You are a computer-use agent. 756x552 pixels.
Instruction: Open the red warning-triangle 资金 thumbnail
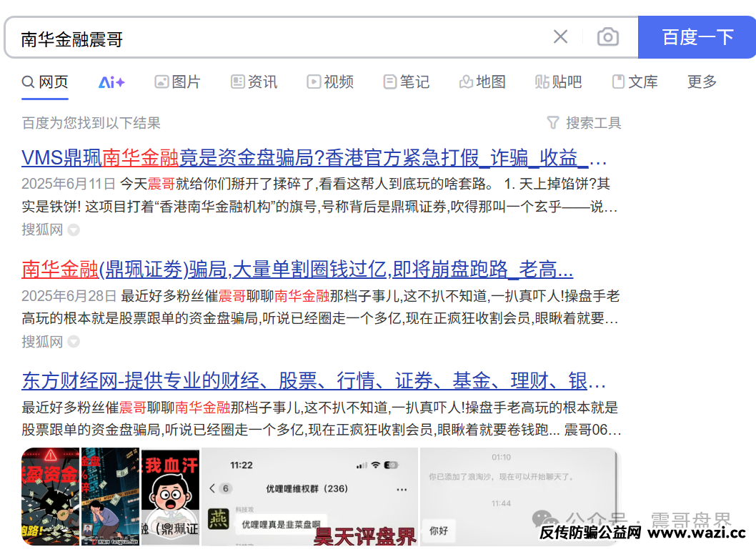coord(50,496)
